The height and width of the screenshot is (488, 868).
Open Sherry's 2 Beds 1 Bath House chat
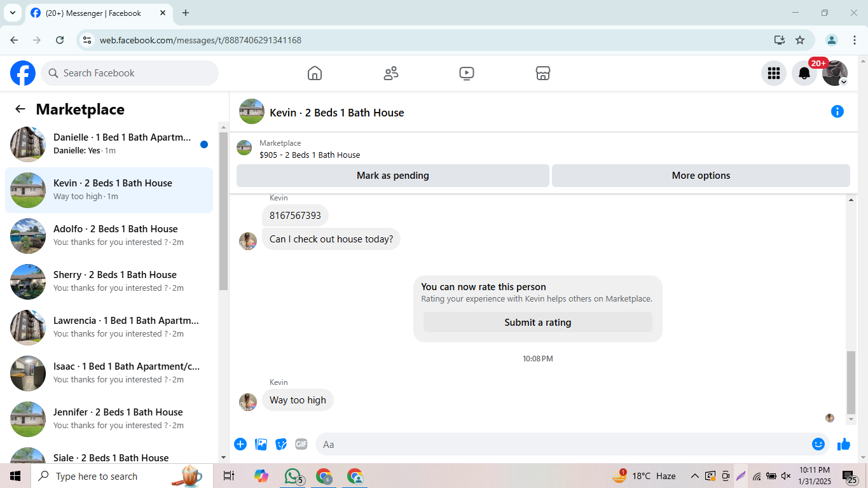(x=109, y=281)
